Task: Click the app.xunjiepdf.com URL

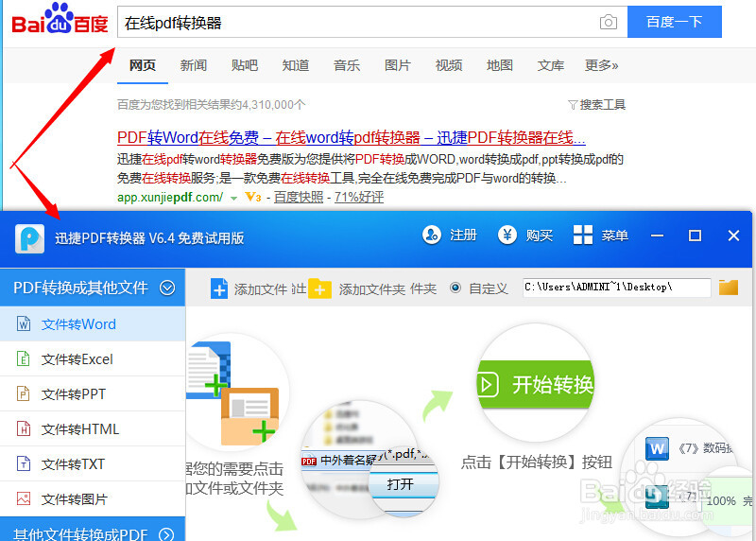Action: (x=170, y=197)
